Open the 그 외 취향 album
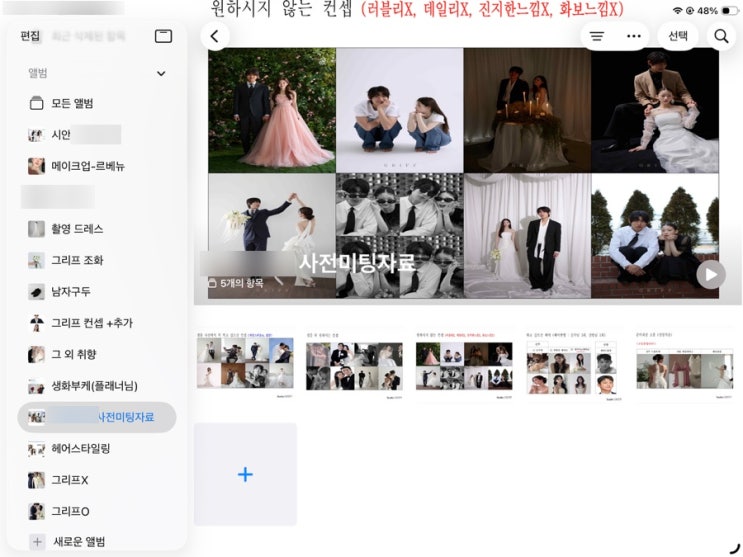This screenshot has height=557, width=743. pyautogui.click(x=97, y=355)
